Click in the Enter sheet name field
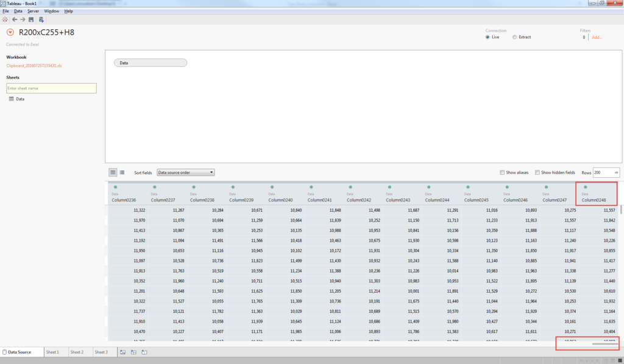Viewport: 624px width, 364px height. pos(51,88)
